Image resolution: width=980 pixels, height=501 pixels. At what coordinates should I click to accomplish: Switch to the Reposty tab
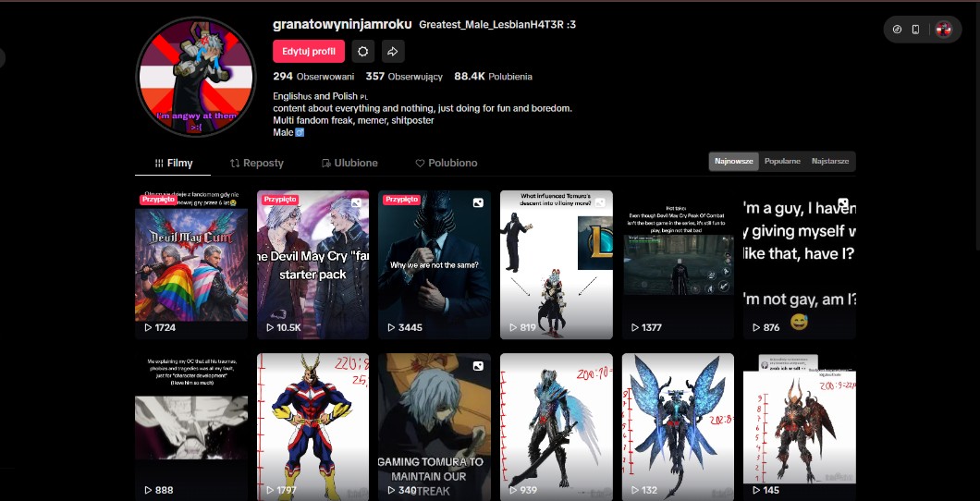(x=257, y=163)
